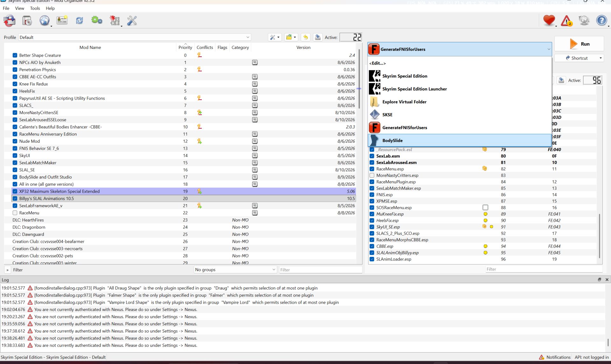Expand the open folder dropdown arrow

coord(295,37)
